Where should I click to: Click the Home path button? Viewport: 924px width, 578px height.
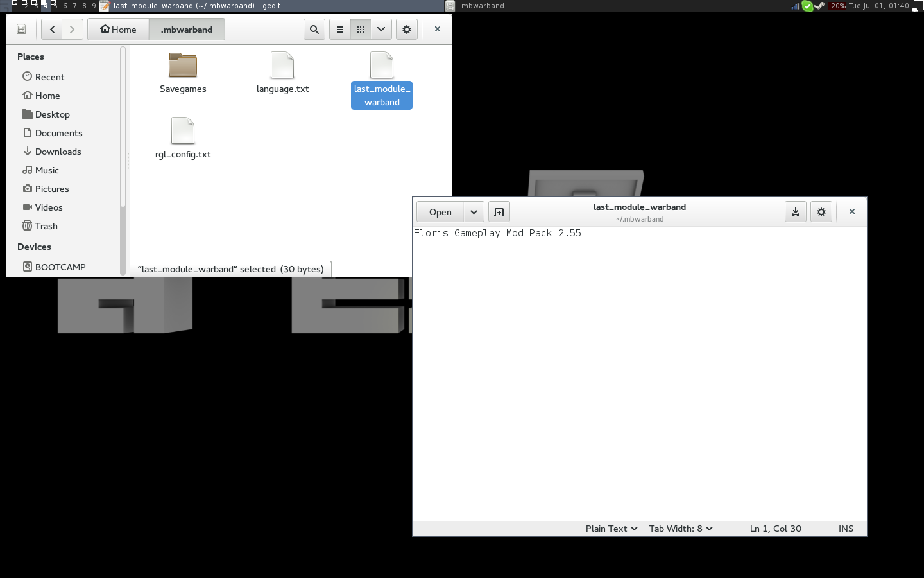(118, 30)
